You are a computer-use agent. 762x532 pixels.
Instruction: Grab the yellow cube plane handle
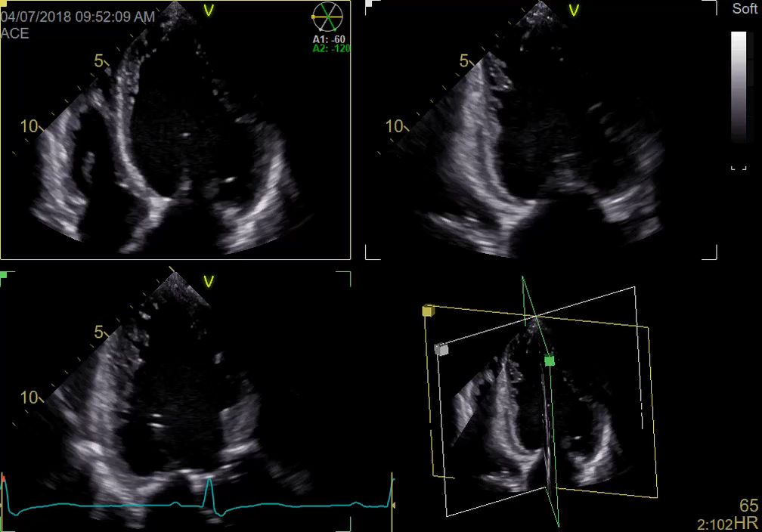coord(428,310)
